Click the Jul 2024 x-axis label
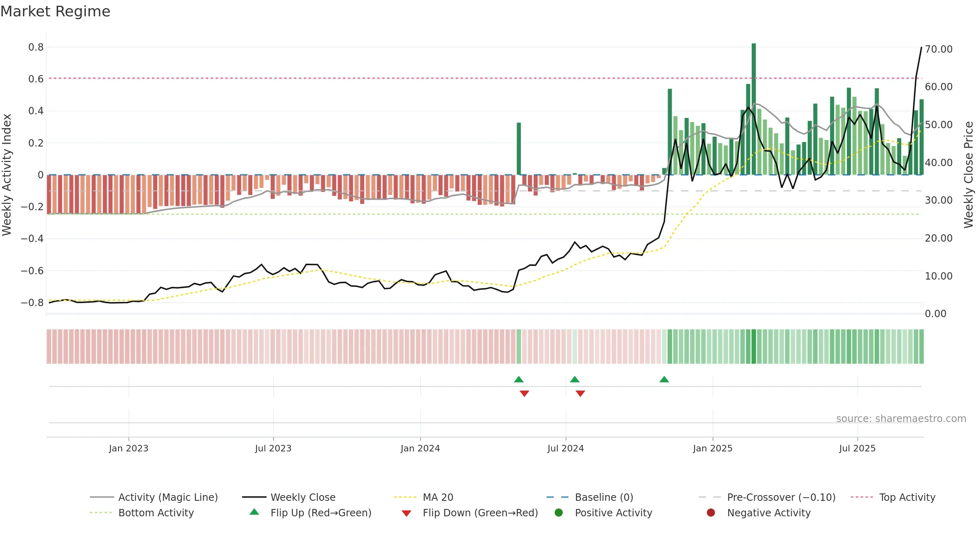The height and width of the screenshot is (551, 980). 566,449
